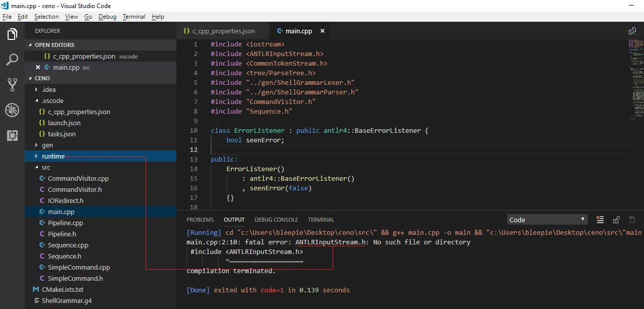Viewport: 644px width, 309px height.
Task: Open SimpleCommand.cpp file
Action: tap(101, 267)
